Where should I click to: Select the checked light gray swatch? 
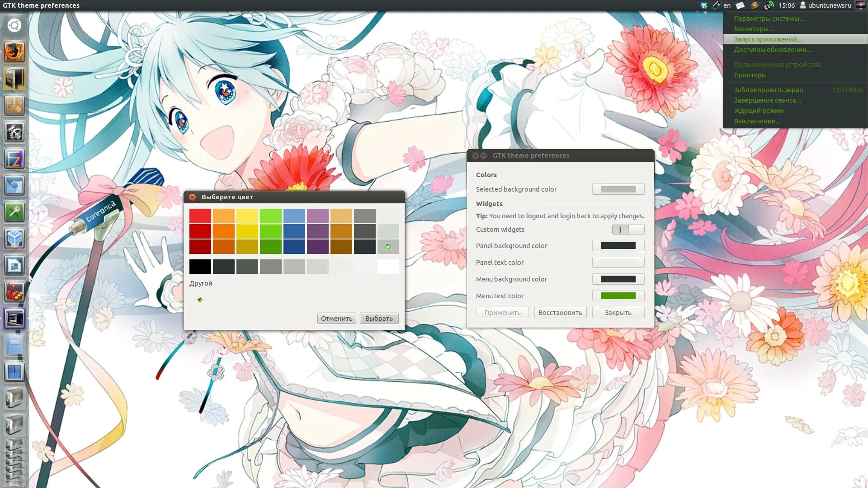pyautogui.click(x=388, y=247)
